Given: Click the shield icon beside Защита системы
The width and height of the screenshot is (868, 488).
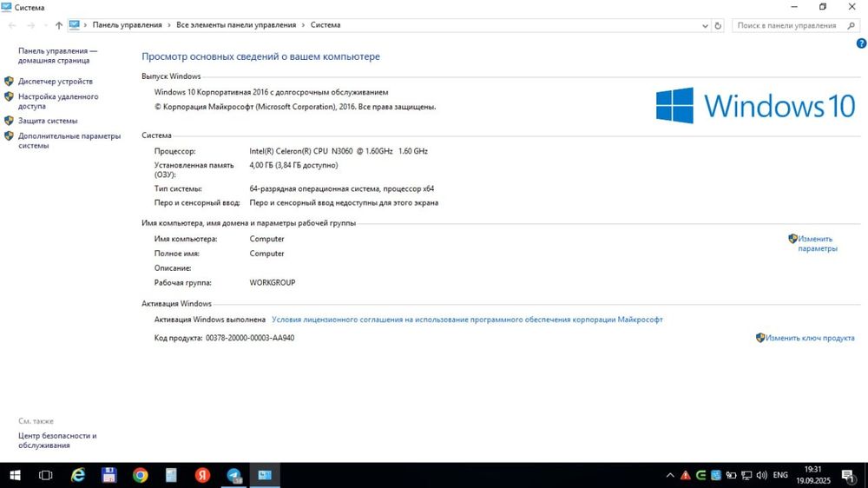Looking at the screenshot, I should (9, 121).
